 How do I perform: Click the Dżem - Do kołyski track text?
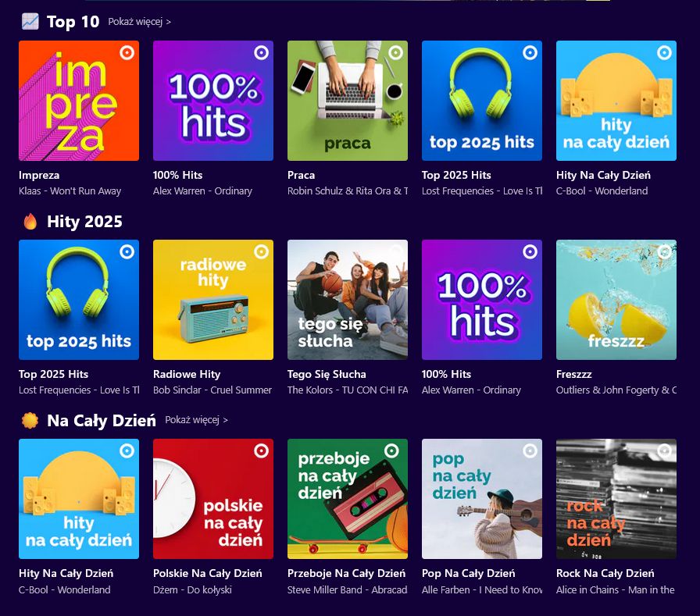tap(192, 589)
